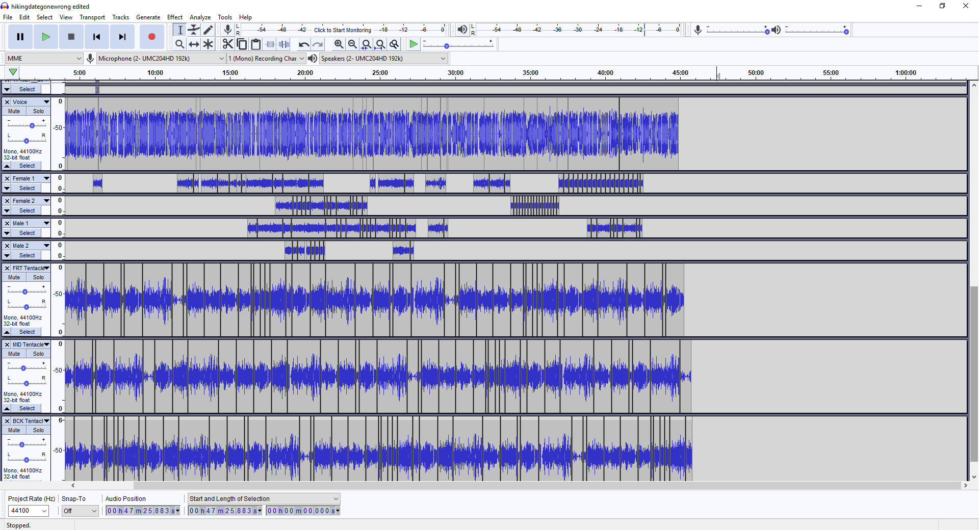
Task: Expand the Snap-To dropdown
Action: coord(80,511)
